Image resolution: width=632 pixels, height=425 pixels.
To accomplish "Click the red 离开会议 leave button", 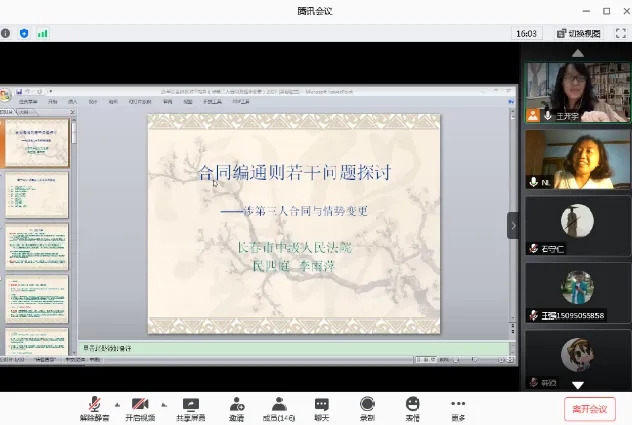I will click(589, 408).
